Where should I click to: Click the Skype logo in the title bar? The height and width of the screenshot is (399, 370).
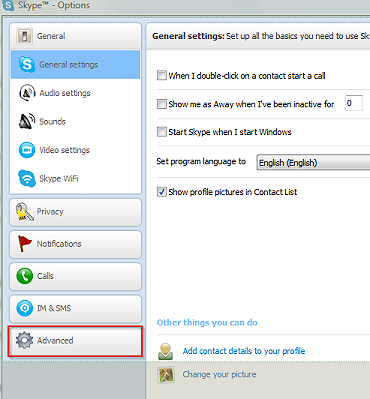pos(7,5)
